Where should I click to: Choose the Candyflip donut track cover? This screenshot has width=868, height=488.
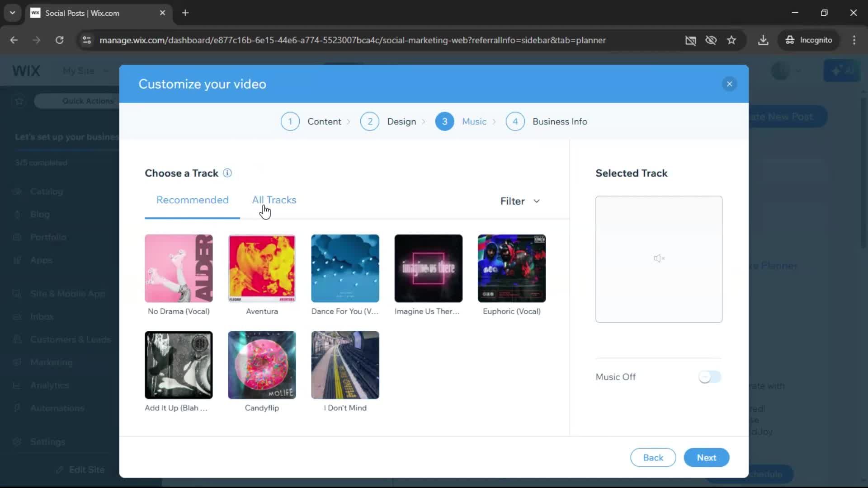tap(262, 365)
